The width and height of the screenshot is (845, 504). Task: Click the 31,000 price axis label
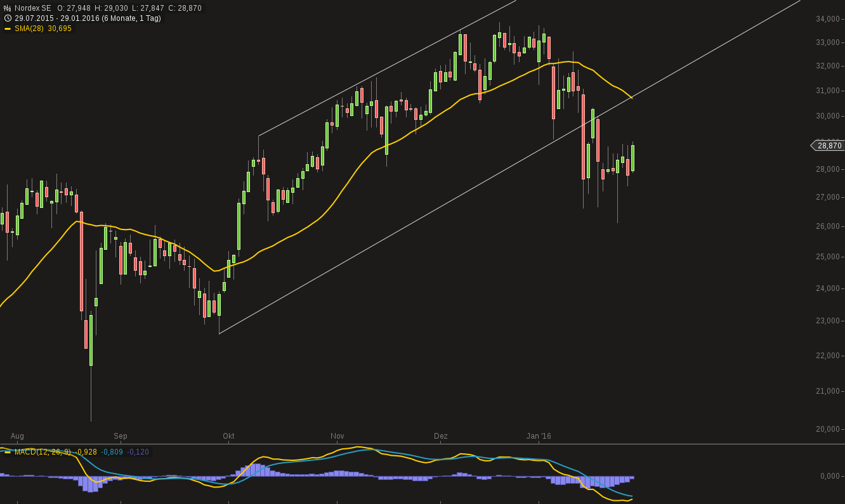point(828,91)
